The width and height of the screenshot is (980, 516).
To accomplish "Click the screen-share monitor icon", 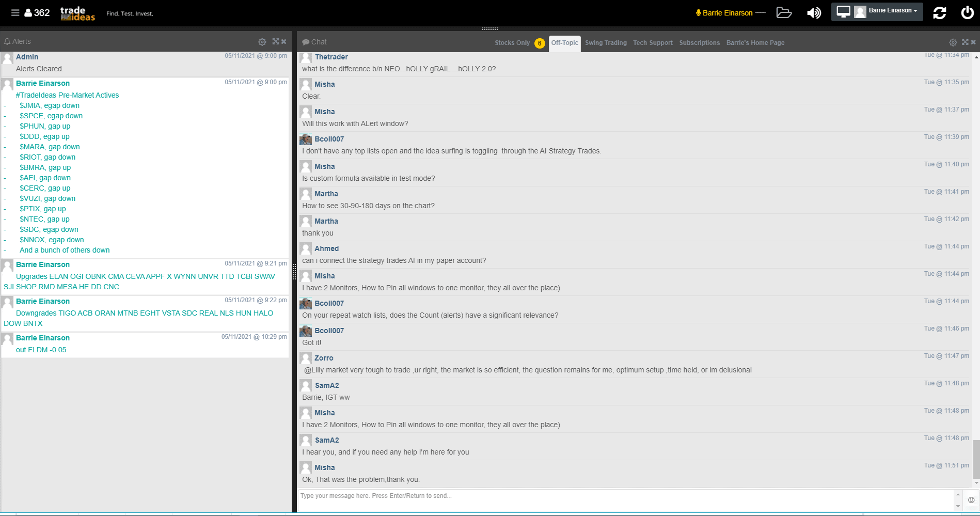I will 843,10.
